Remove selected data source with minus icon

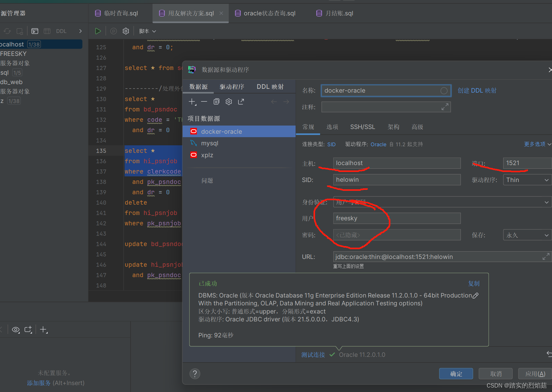tap(204, 102)
